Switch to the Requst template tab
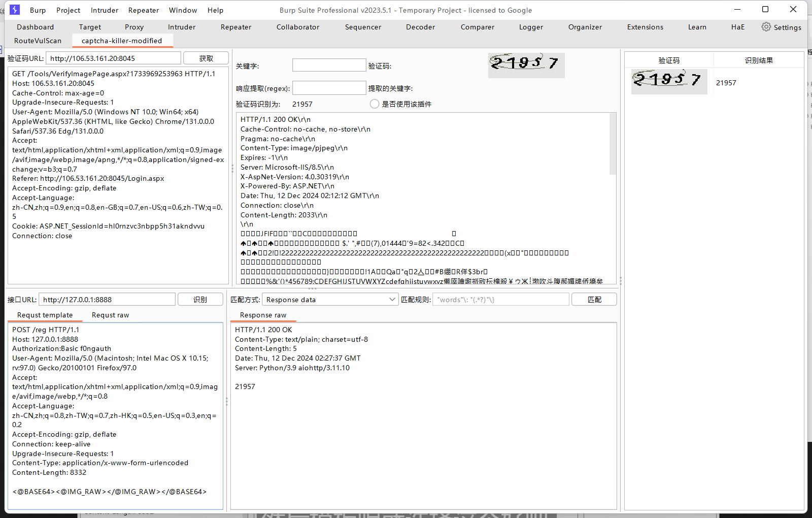The height and width of the screenshot is (518, 812). [x=45, y=315]
